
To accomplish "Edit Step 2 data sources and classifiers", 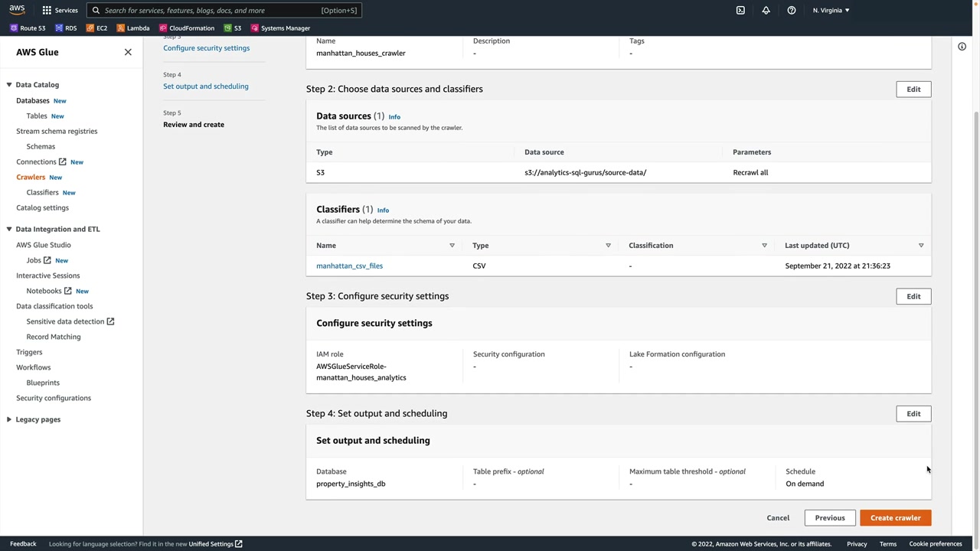I will [x=913, y=90].
